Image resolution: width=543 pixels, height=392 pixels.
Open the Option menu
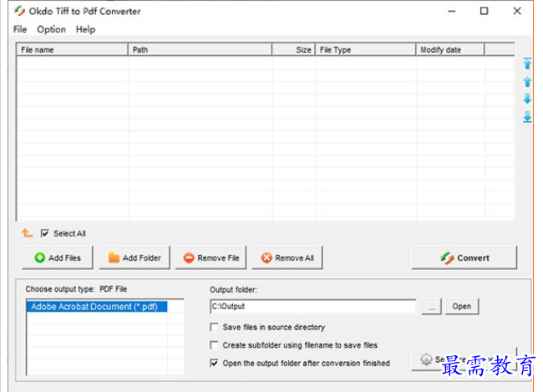[x=51, y=29]
